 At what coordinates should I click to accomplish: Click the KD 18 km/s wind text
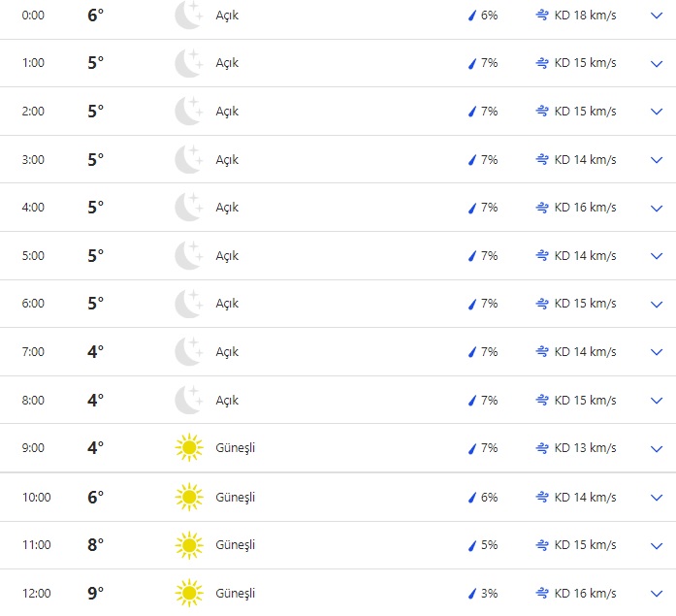pos(585,16)
